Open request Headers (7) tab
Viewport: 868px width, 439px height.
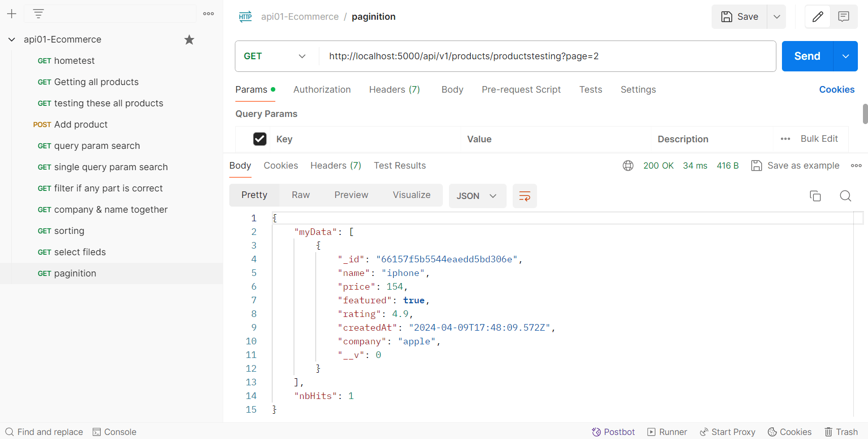[x=394, y=90]
